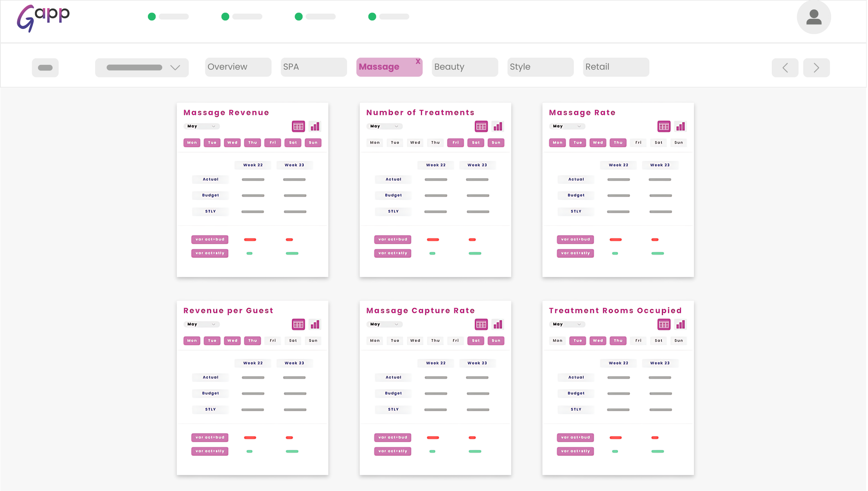Screen dimensions: 868x491
Task: Switch Massage Revenue to table view
Action: [298, 126]
